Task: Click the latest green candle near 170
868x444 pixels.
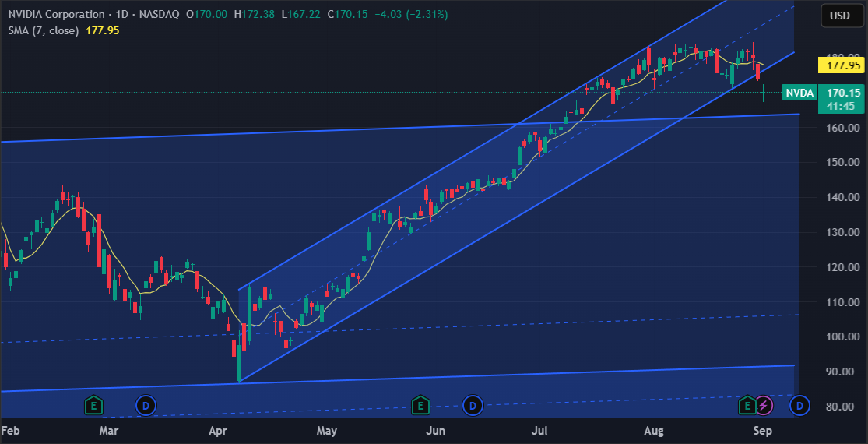Action: pos(764,93)
